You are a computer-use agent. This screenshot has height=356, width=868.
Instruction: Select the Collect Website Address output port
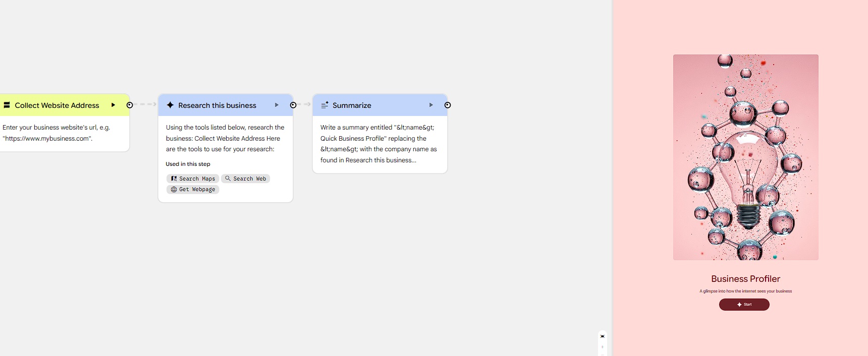tap(130, 105)
